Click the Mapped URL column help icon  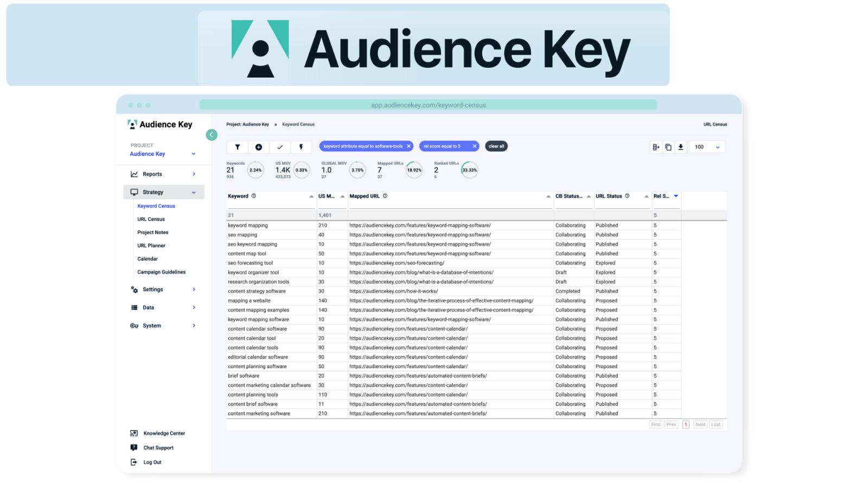pos(385,196)
